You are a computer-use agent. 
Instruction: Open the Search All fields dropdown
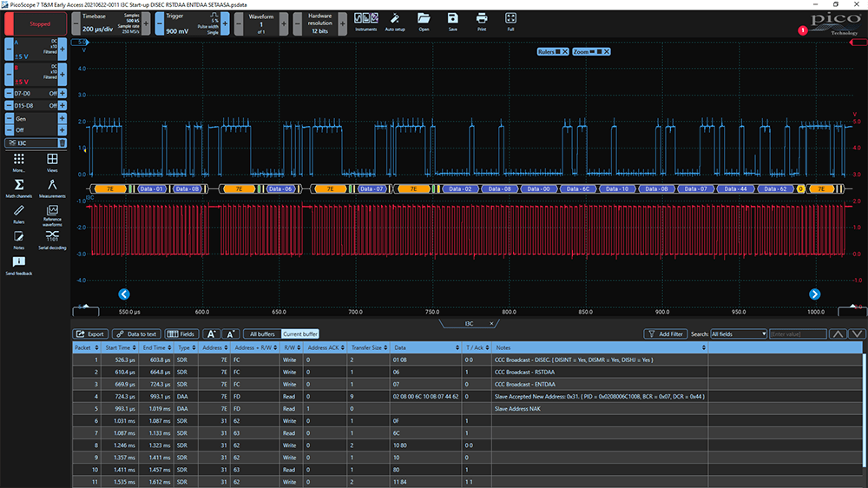[x=739, y=334]
